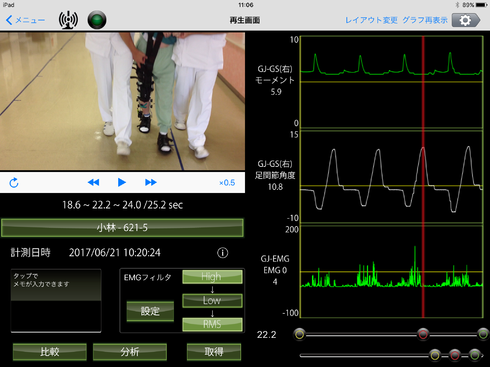Image resolution: width=490 pixels, height=367 pixels.
Task: Tap グラフ再表示 to redraw graphs
Action: [x=425, y=20]
